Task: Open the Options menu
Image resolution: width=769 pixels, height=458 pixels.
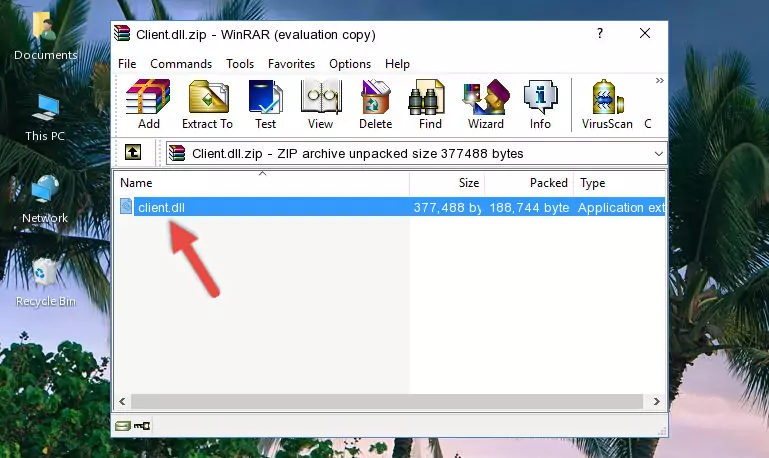Action: 350,64
